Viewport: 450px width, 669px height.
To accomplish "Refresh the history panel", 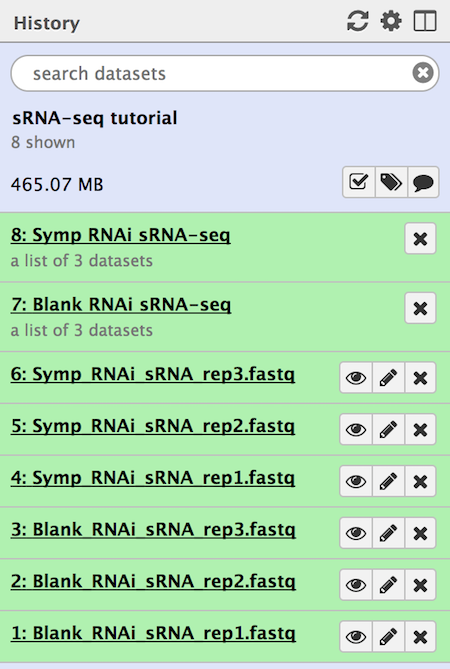I will pyautogui.click(x=357, y=21).
